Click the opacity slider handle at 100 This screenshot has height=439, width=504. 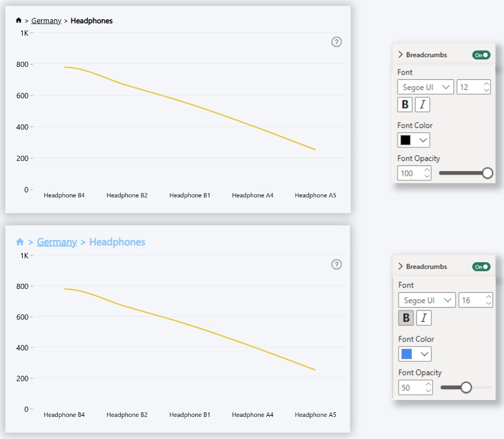click(487, 173)
